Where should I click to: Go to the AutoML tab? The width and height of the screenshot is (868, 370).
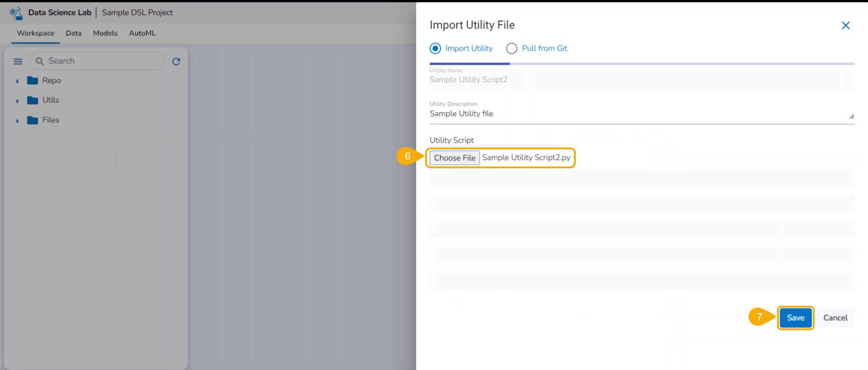[142, 33]
